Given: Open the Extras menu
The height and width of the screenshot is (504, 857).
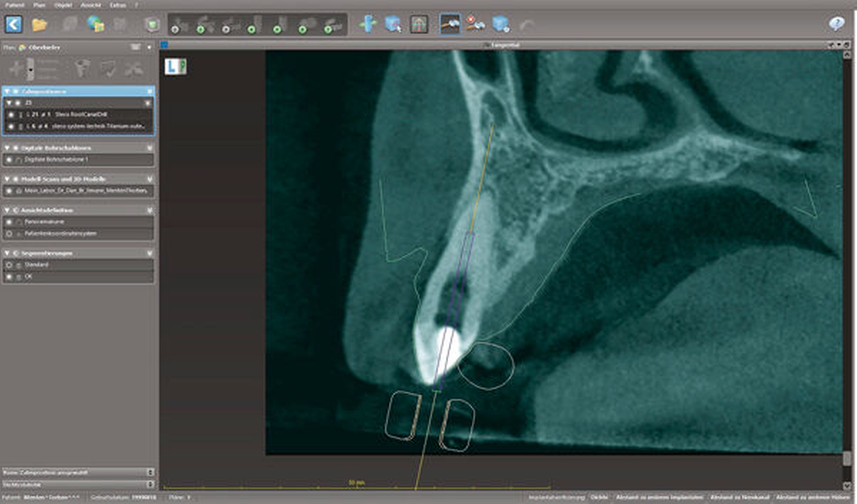Looking at the screenshot, I should (118, 5).
